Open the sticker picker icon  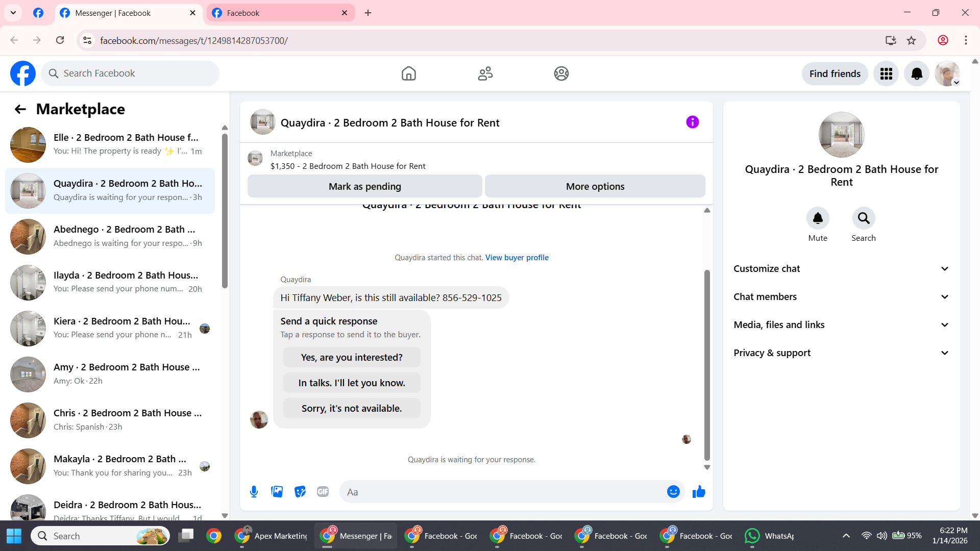(x=300, y=492)
